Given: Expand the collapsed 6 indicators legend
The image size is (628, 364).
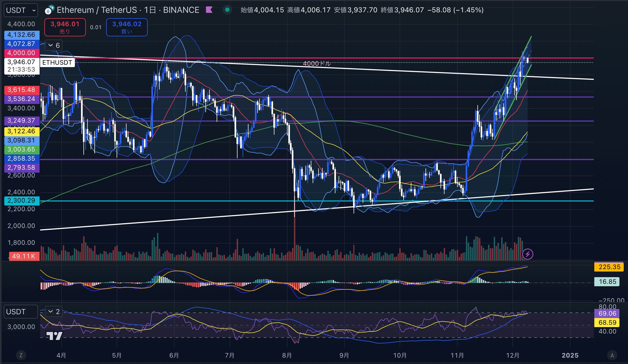Looking at the screenshot, I should click(x=53, y=45).
